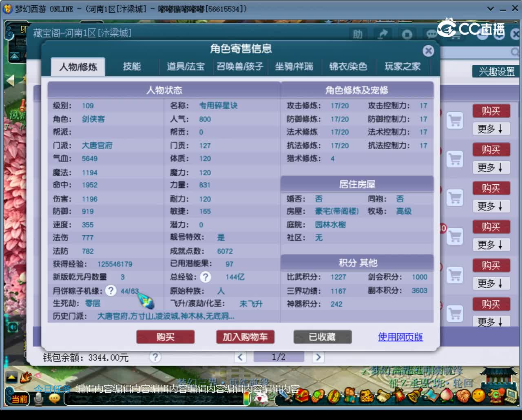This screenshot has width=522, height=420.
Task: Click the handshake icon in bottom toolbar
Action: tap(463, 396)
